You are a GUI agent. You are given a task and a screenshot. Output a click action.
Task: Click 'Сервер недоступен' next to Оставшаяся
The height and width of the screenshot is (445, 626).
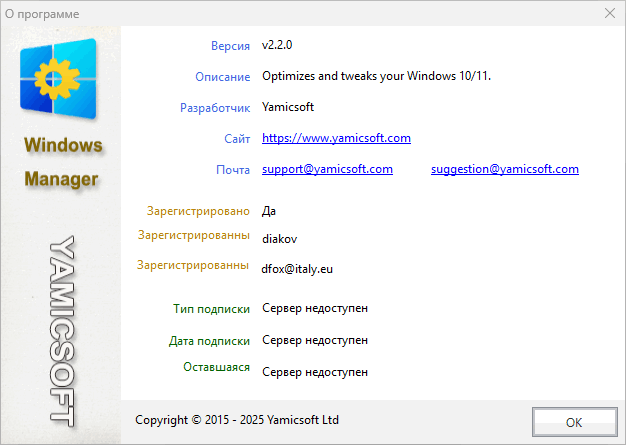pyautogui.click(x=315, y=372)
